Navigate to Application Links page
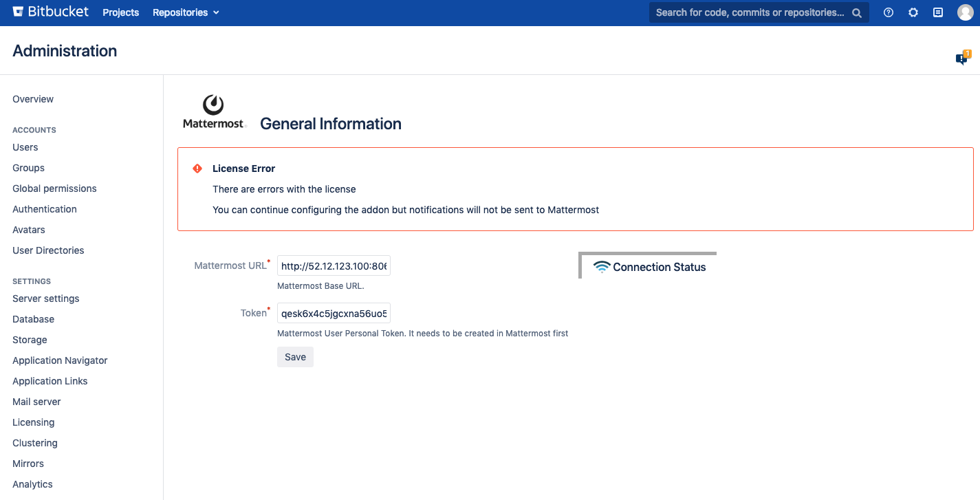The image size is (980, 500). 50,381
